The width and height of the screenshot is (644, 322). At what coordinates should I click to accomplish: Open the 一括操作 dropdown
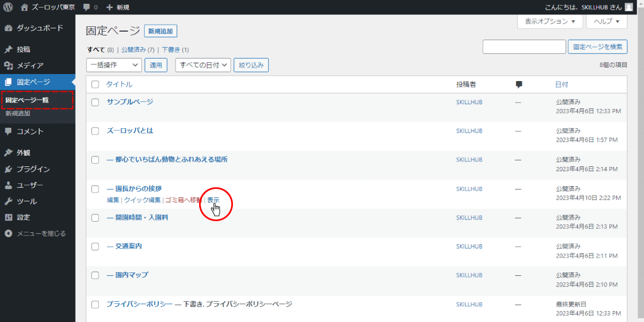coord(114,65)
